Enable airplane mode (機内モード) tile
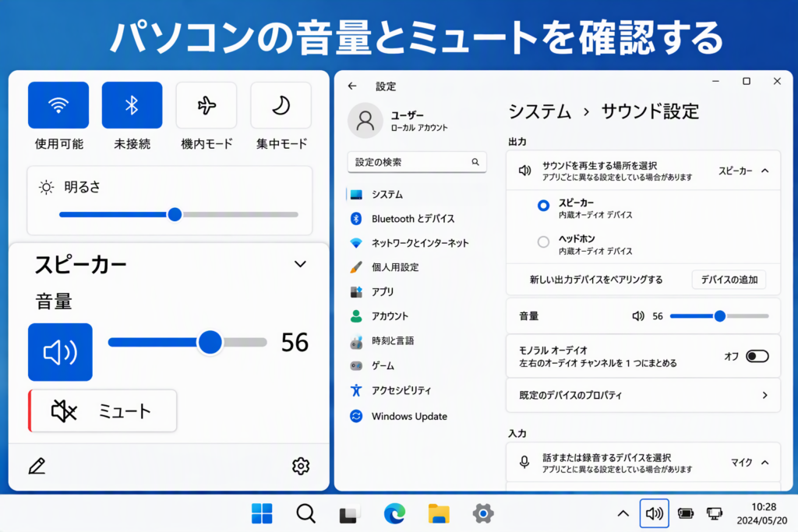The width and height of the screenshot is (798, 532). pos(206,105)
